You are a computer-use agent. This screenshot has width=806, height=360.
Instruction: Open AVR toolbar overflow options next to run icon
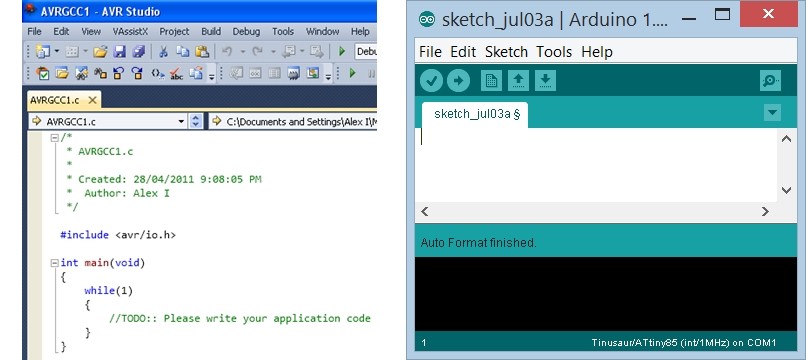coord(328,77)
